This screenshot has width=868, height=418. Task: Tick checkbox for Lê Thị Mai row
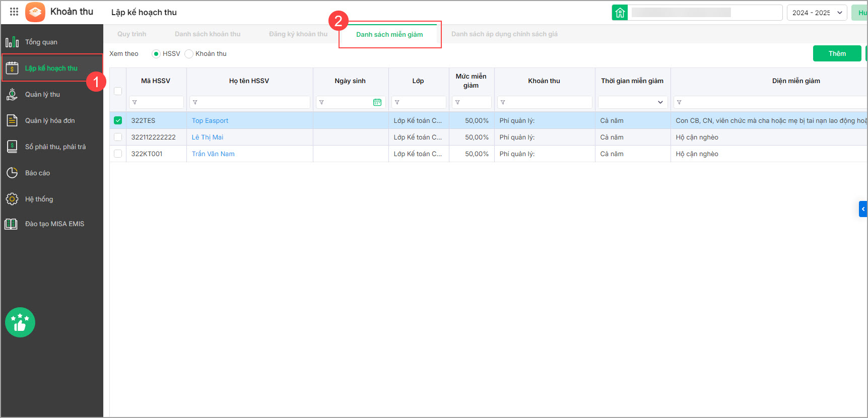tap(118, 137)
